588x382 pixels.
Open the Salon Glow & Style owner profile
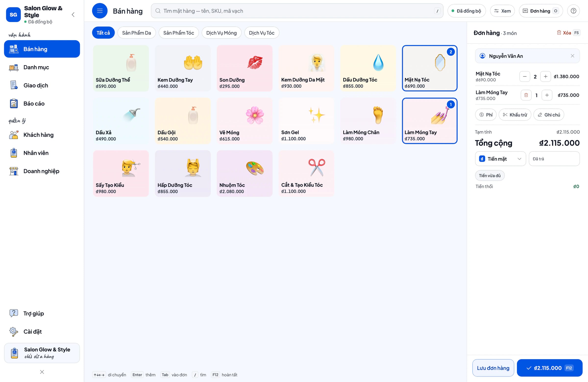[42, 353]
